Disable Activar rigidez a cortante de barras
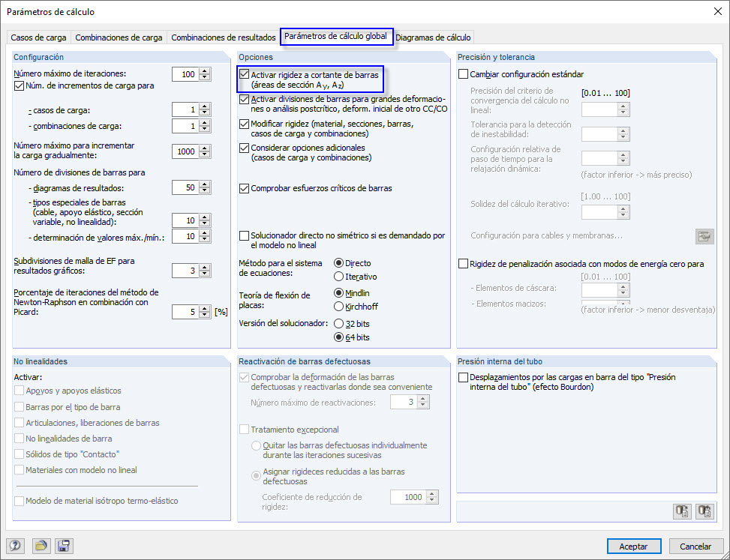Screen dimensions: 730x560 pyautogui.click(x=244, y=73)
